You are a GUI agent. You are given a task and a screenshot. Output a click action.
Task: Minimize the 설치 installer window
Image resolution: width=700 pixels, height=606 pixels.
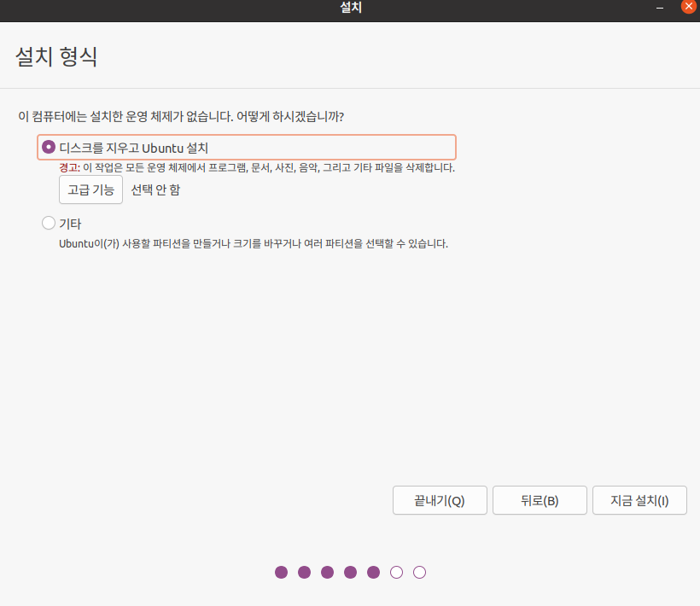tap(659, 8)
